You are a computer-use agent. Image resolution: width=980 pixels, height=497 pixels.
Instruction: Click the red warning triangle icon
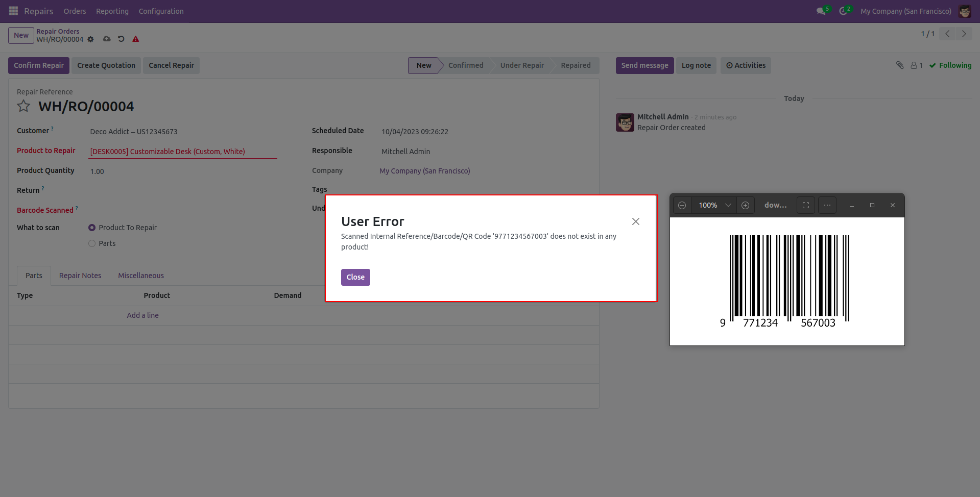pos(136,39)
